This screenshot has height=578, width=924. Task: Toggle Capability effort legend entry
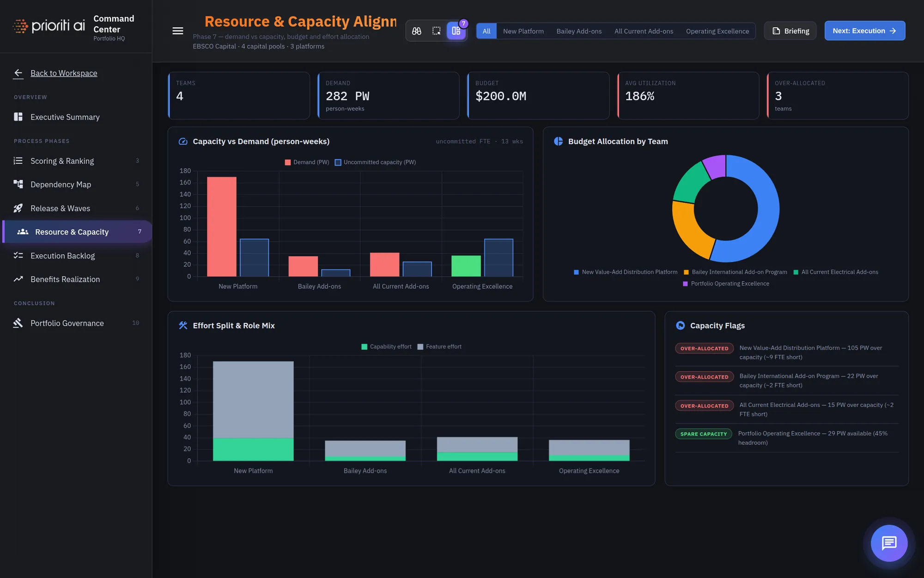(x=386, y=347)
